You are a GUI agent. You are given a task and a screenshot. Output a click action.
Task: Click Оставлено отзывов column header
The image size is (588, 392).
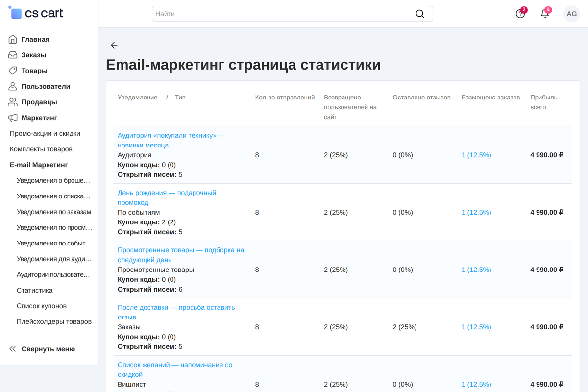click(x=421, y=98)
